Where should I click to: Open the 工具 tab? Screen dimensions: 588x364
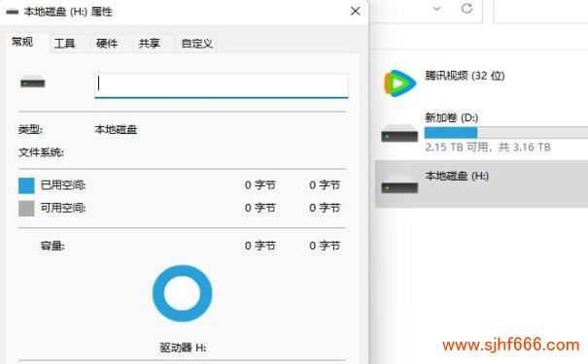pyautogui.click(x=64, y=44)
